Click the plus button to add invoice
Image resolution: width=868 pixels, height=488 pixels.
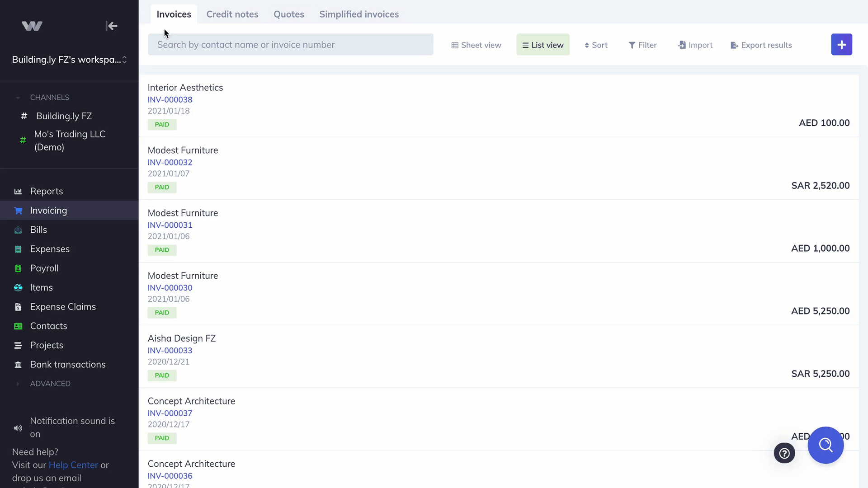click(x=841, y=44)
